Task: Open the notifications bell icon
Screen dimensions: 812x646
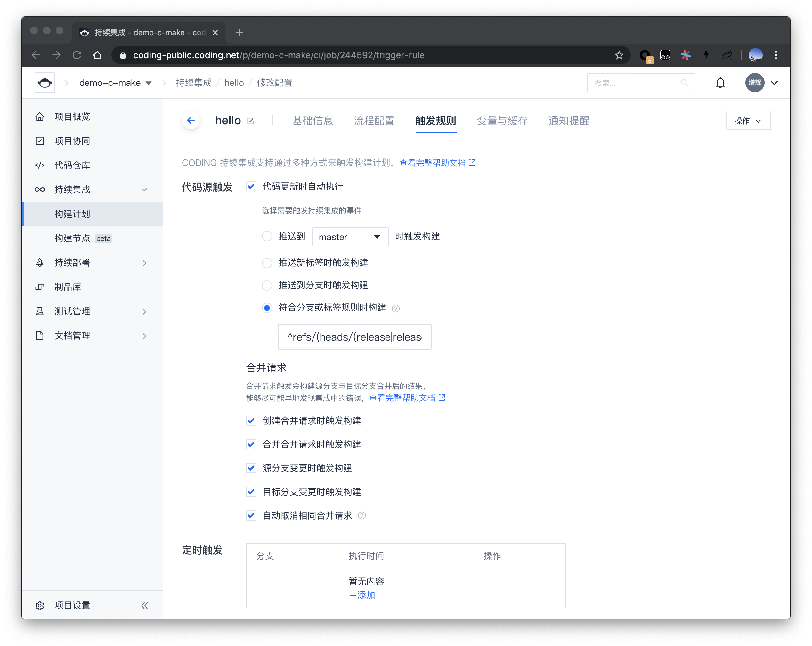Action: pos(720,83)
